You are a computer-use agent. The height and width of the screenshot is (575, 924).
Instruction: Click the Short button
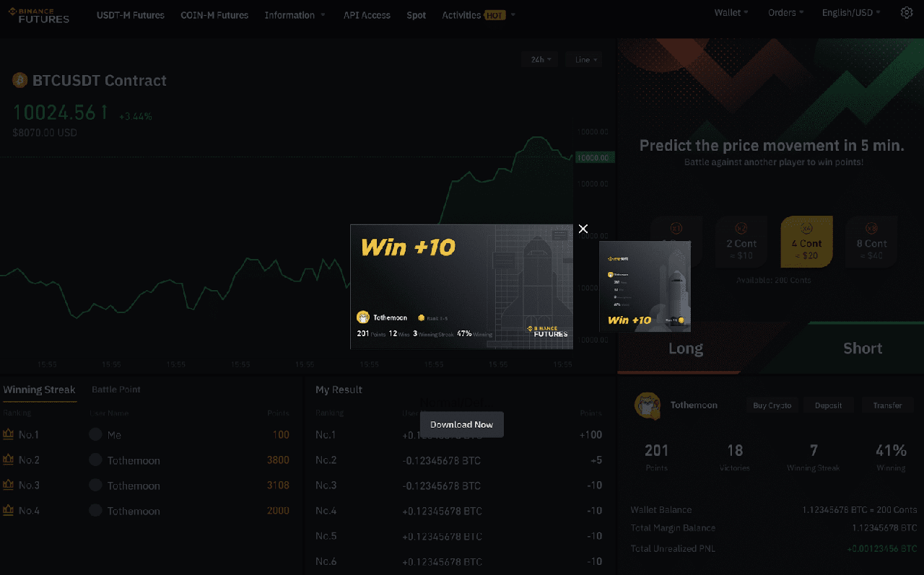863,348
